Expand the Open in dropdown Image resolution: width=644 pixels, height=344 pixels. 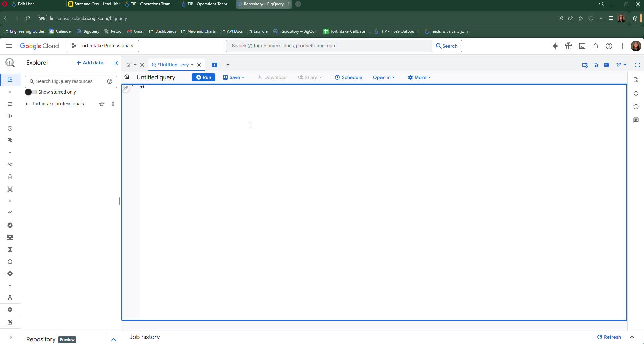(x=384, y=77)
